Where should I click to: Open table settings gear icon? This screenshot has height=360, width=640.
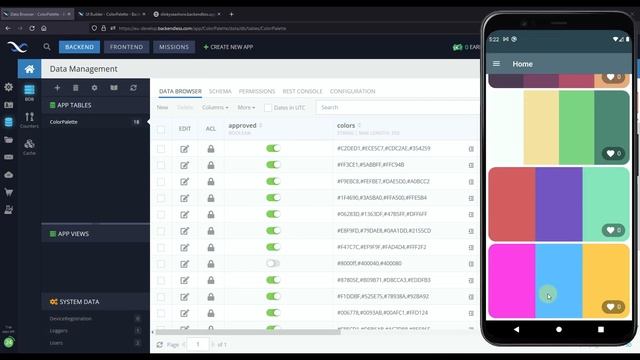click(x=94, y=88)
